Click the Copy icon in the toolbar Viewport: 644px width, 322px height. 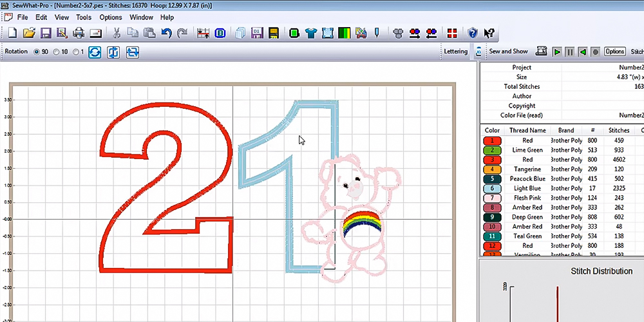(133, 33)
